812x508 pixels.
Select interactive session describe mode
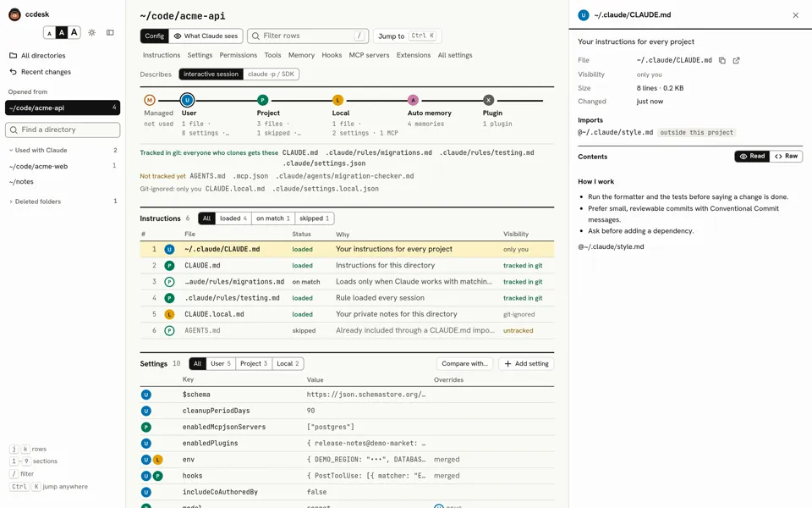tap(211, 75)
